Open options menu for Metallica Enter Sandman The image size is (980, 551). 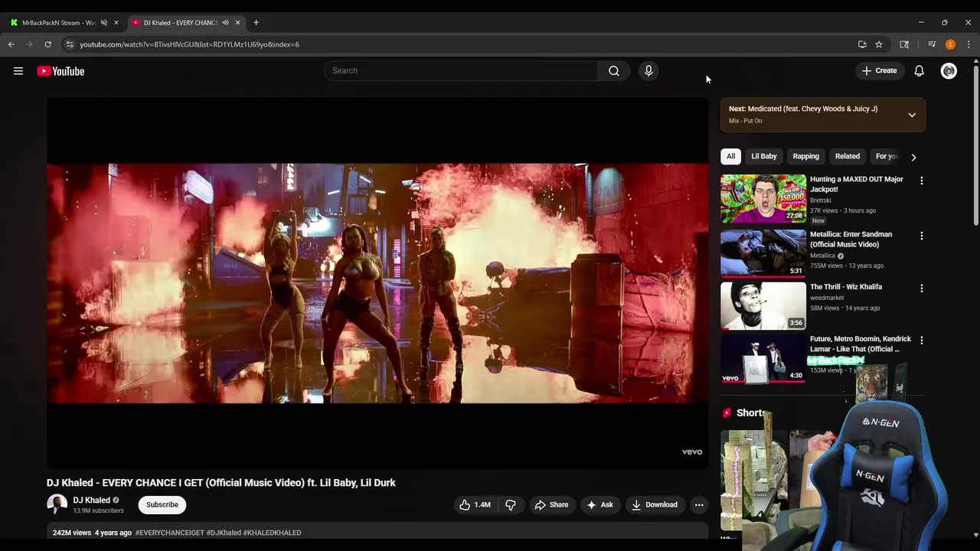(x=921, y=236)
